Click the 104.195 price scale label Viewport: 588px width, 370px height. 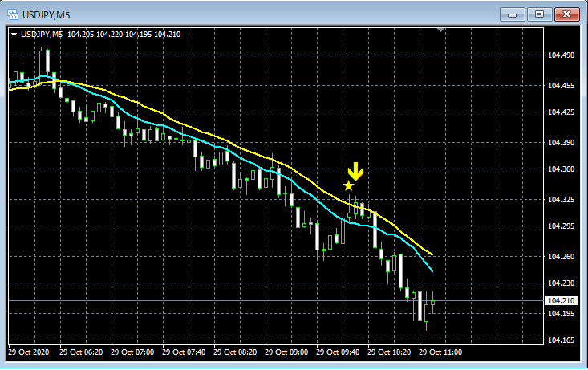(x=561, y=313)
